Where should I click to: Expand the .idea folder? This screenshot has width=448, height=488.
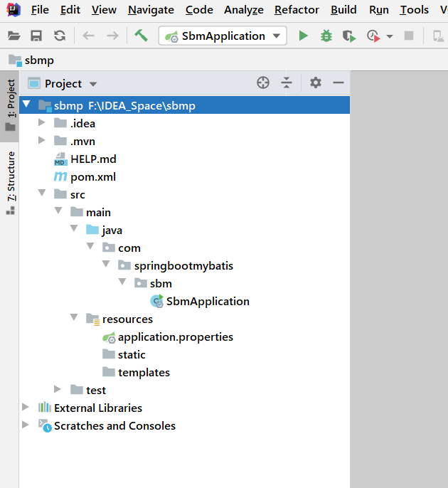tap(42, 122)
